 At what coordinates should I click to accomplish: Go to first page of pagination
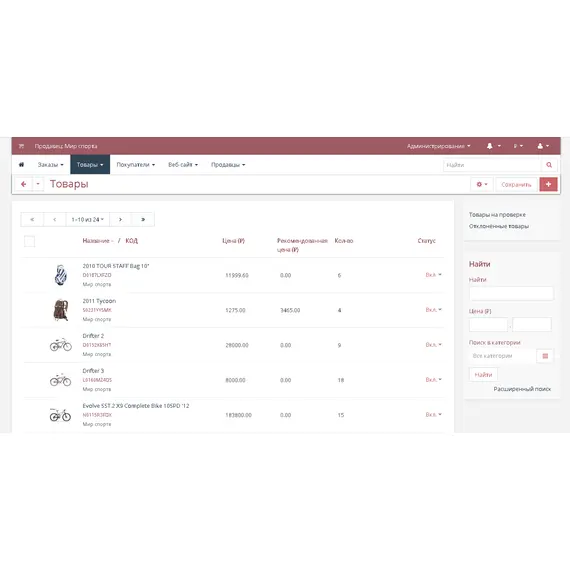32,220
